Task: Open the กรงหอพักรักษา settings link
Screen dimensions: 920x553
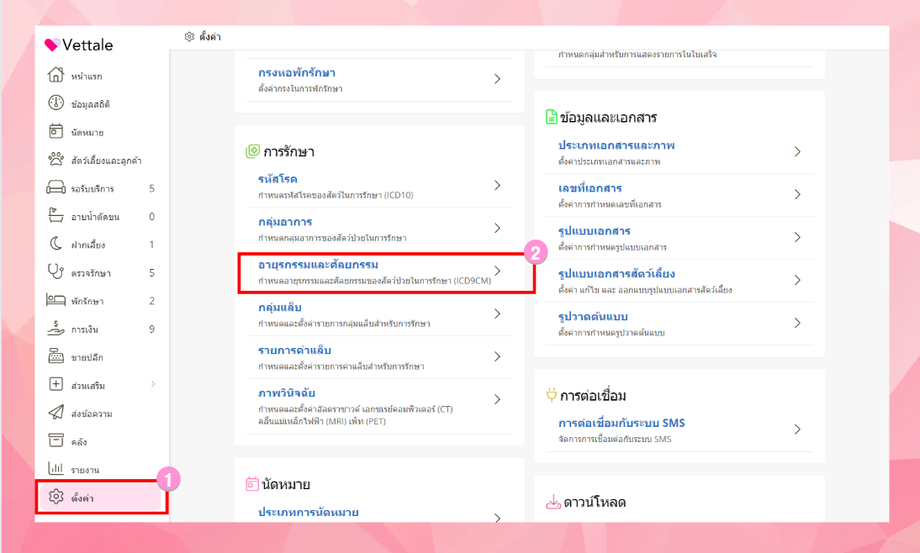Action: (297, 73)
